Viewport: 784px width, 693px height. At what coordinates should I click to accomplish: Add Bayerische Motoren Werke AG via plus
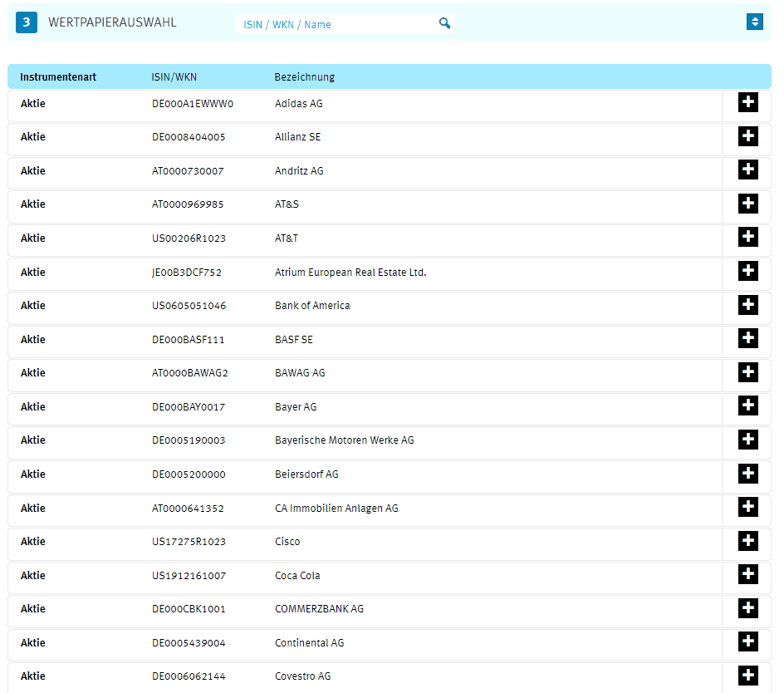(748, 440)
